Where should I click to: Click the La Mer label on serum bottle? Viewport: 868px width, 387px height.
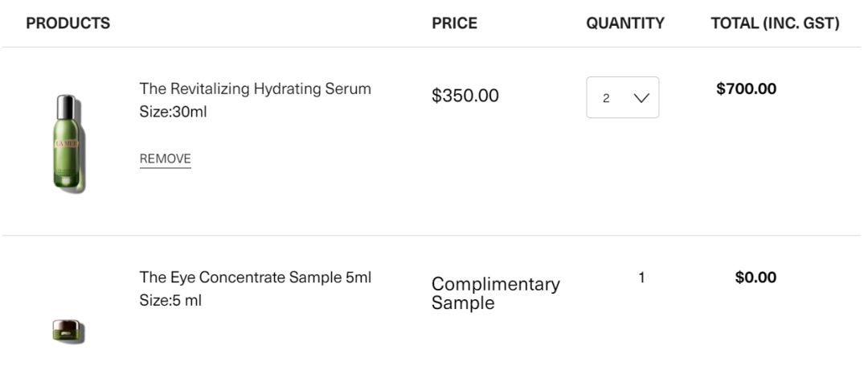pos(67,143)
